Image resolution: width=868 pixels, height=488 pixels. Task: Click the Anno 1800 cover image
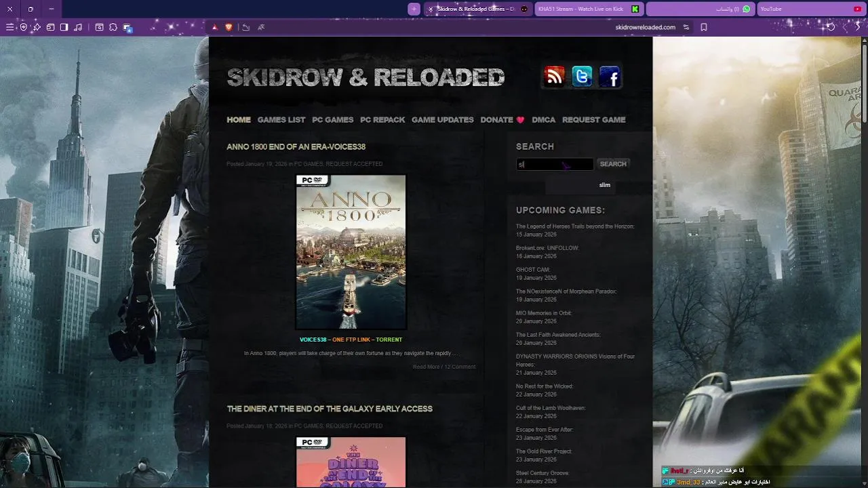pyautogui.click(x=351, y=252)
